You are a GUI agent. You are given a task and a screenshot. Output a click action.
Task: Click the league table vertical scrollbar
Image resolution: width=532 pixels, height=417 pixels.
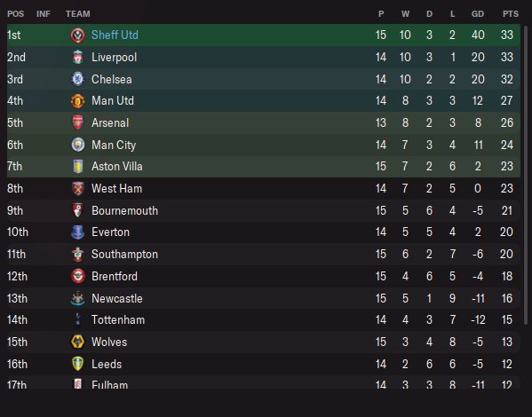click(x=526, y=176)
